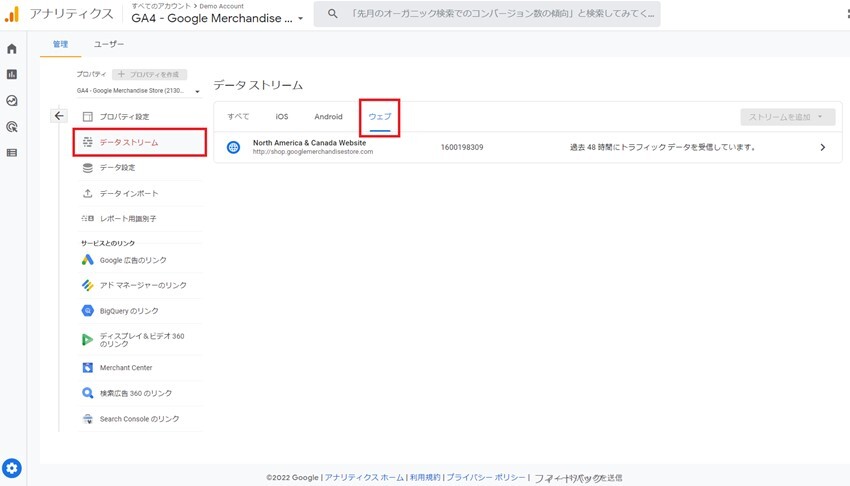Open the Home icon in left sidebar

[12, 49]
